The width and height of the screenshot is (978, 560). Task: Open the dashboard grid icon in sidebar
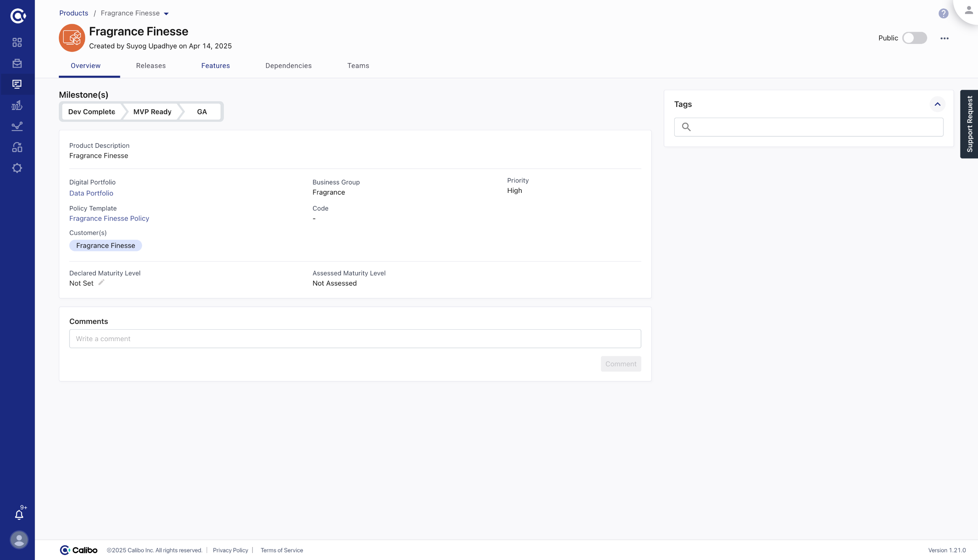(17, 42)
